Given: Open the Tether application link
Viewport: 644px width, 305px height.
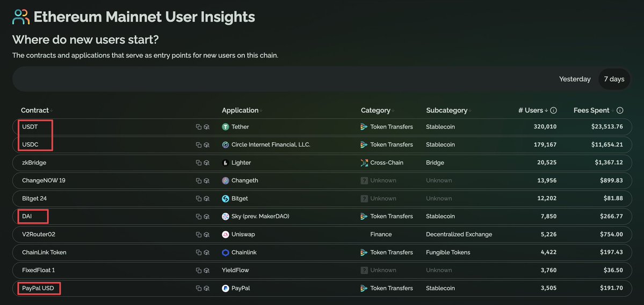Looking at the screenshot, I should 240,127.
